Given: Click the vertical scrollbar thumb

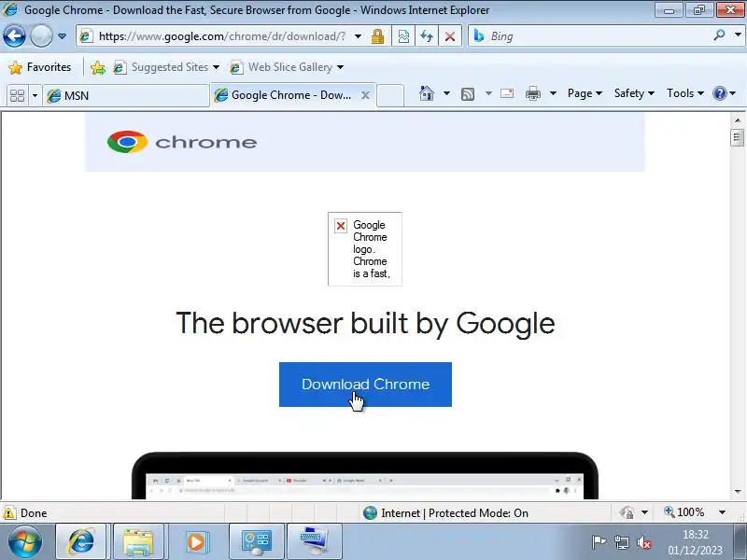Looking at the screenshot, I should point(737,138).
